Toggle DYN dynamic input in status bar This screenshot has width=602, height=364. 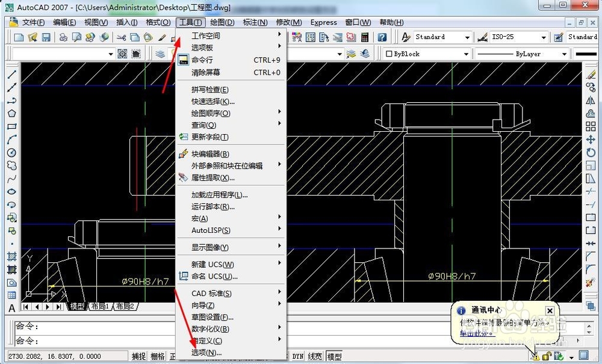tap(297, 356)
